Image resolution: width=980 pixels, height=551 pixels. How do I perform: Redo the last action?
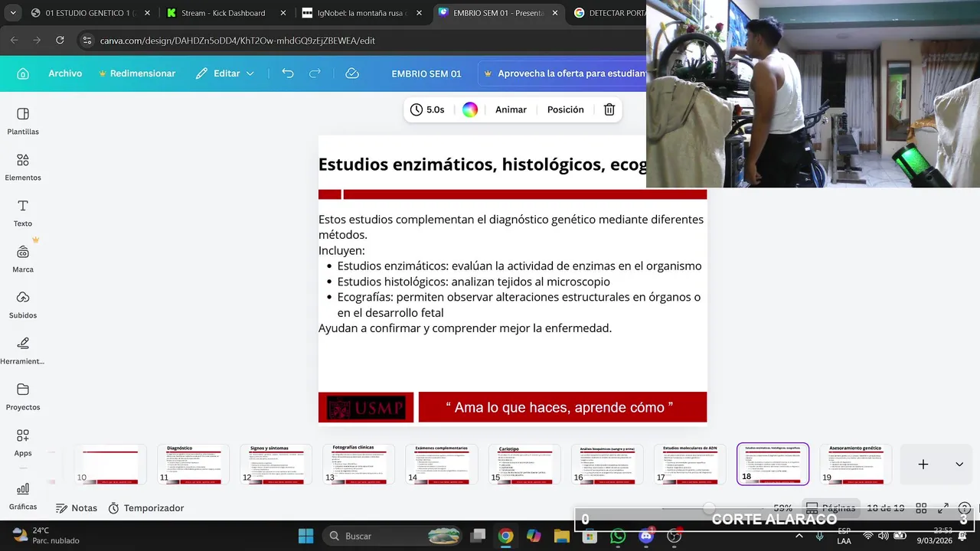click(315, 73)
